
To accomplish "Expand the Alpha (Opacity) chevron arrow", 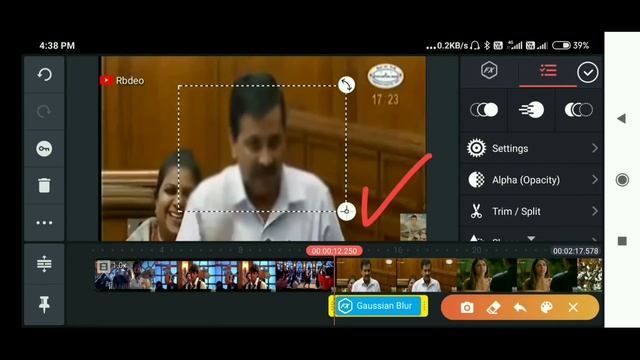I will click(x=595, y=180).
